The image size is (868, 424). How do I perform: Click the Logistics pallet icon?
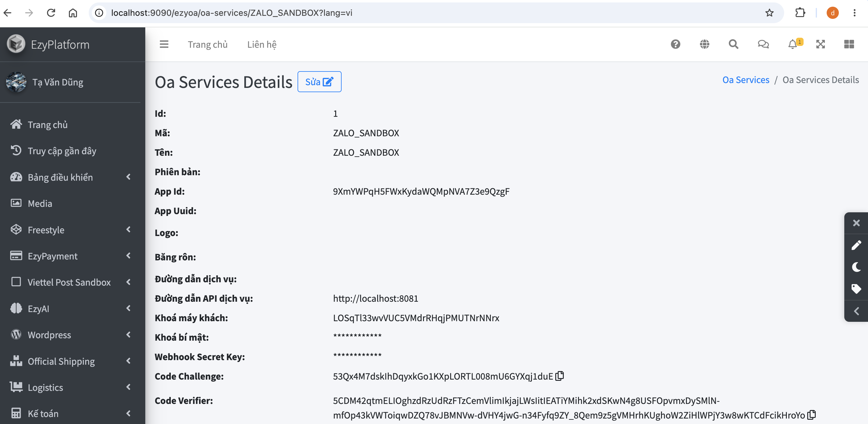[x=16, y=387]
